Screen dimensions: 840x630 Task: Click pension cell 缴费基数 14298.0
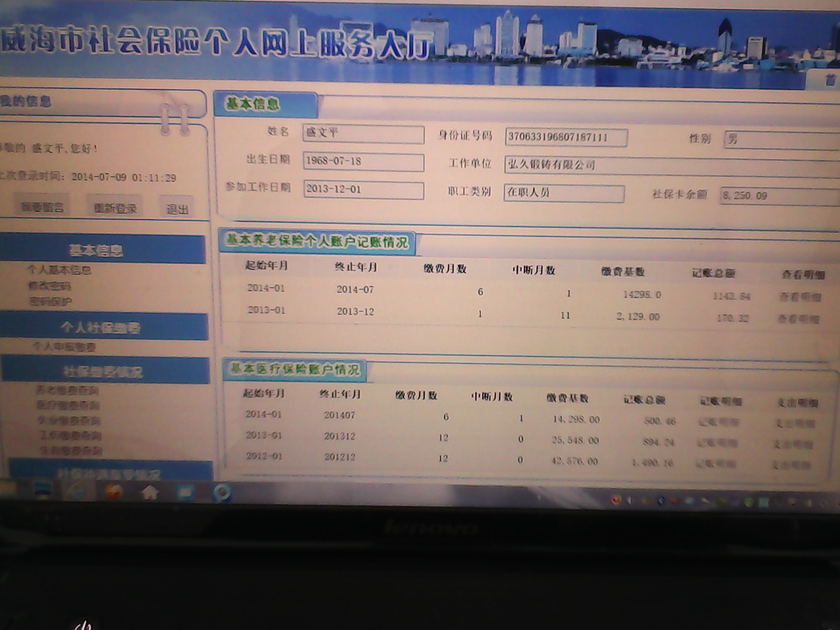pyautogui.click(x=642, y=295)
